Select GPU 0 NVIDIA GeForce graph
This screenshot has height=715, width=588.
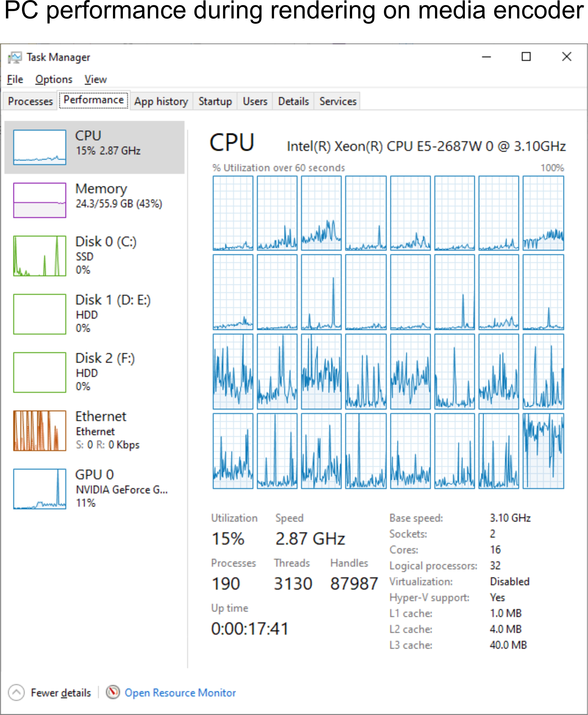click(40, 489)
